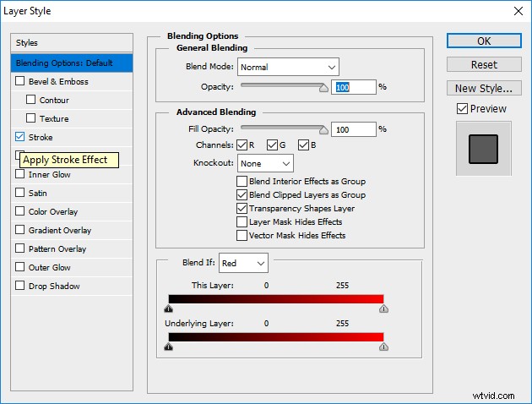
Task: Toggle the G channel checkbox
Action: pyautogui.click(x=272, y=145)
